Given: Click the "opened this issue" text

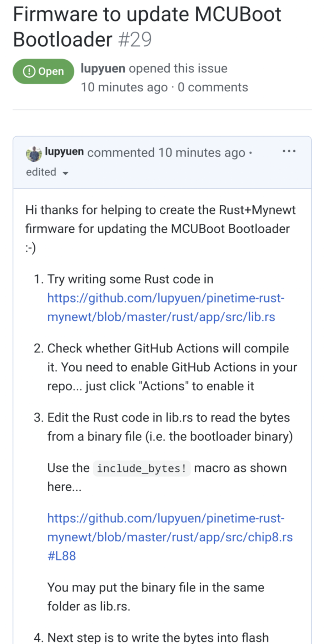Looking at the screenshot, I should pos(178,69).
